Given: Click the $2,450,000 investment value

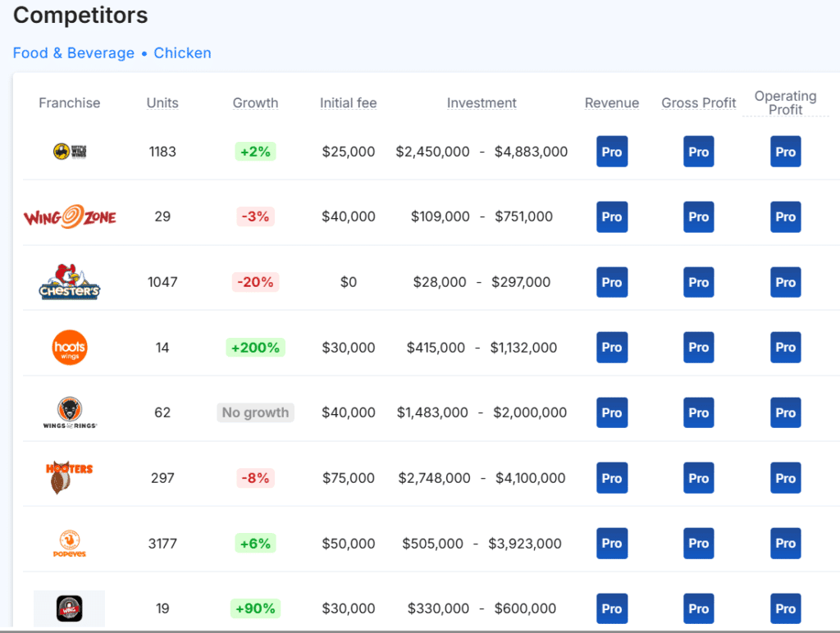Looking at the screenshot, I should [x=433, y=152].
